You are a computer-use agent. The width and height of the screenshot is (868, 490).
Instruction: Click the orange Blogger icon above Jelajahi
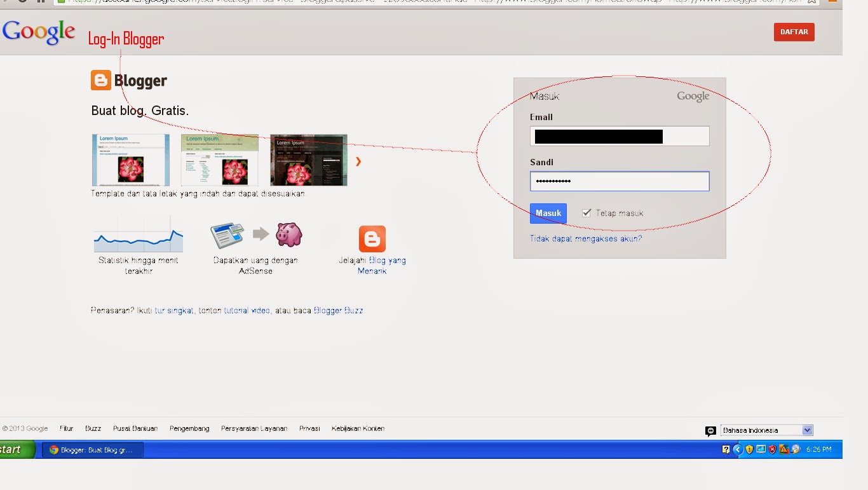[x=372, y=239]
